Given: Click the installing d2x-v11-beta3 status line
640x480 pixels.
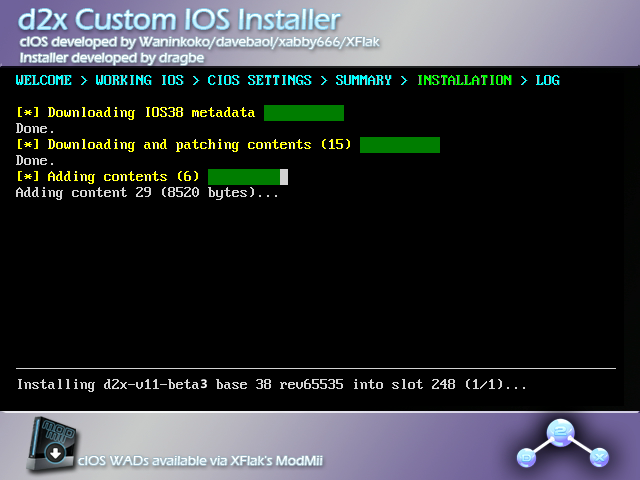Looking at the screenshot, I should [272, 384].
